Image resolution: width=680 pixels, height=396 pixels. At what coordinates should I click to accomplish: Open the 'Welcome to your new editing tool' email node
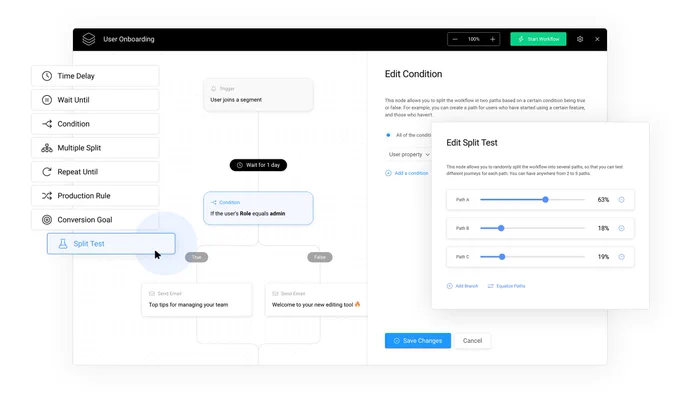click(x=316, y=300)
